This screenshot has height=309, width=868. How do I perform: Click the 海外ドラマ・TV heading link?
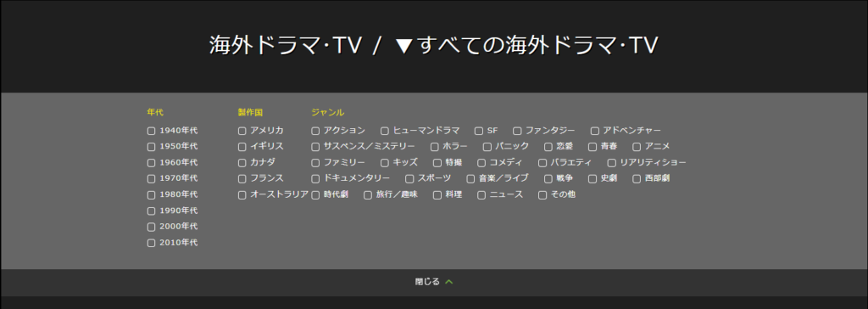(x=285, y=46)
